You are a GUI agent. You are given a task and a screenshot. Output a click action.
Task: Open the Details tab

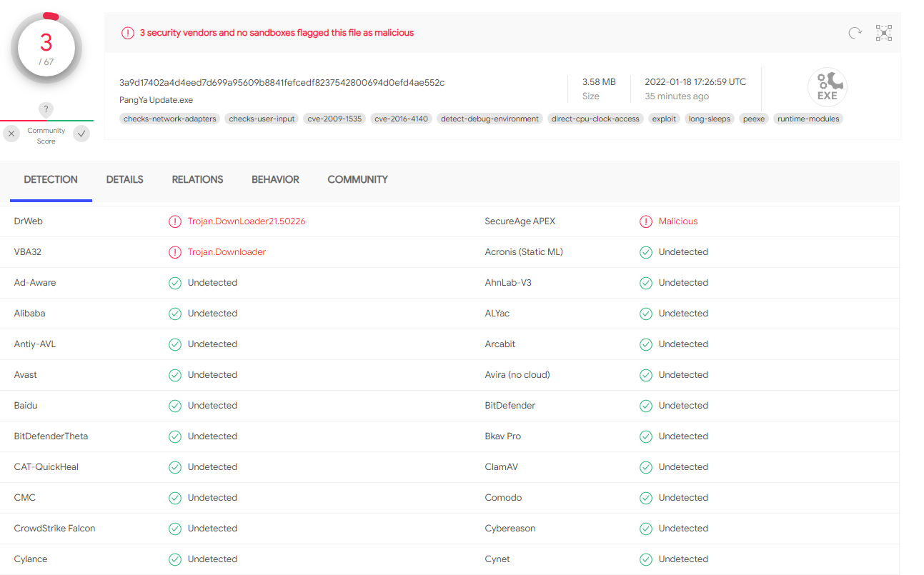coord(125,180)
